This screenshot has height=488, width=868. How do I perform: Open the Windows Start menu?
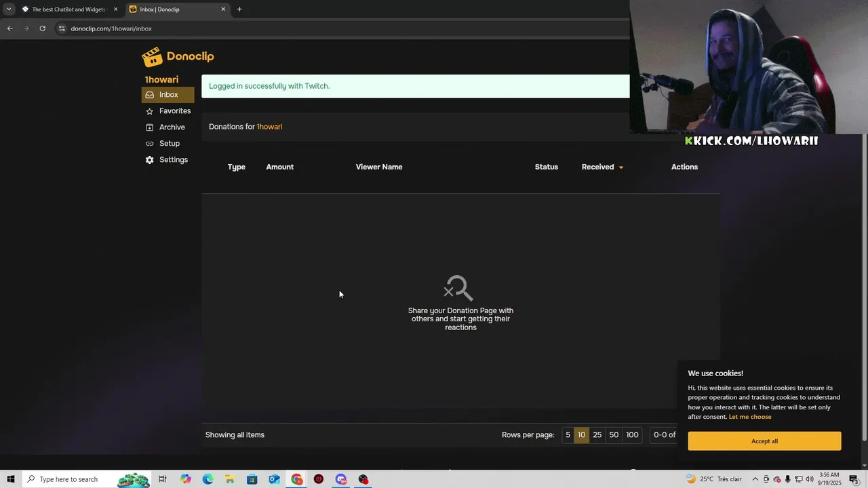pyautogui.click(x=10, y=479)
